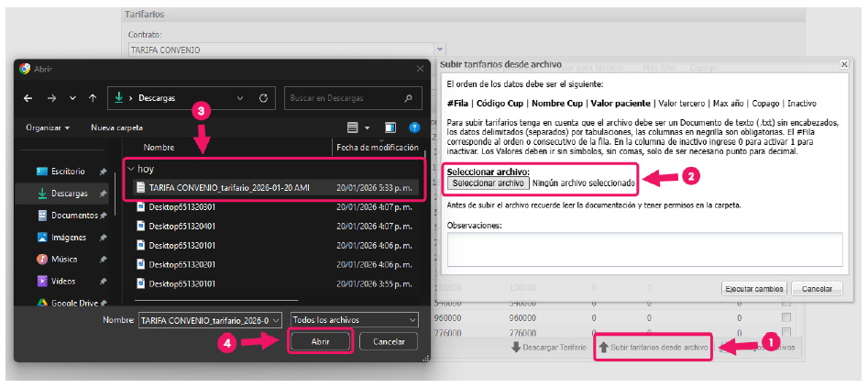Select Desktop651320101 modified at 3:55 p. m.

click(x=276, y=283)
